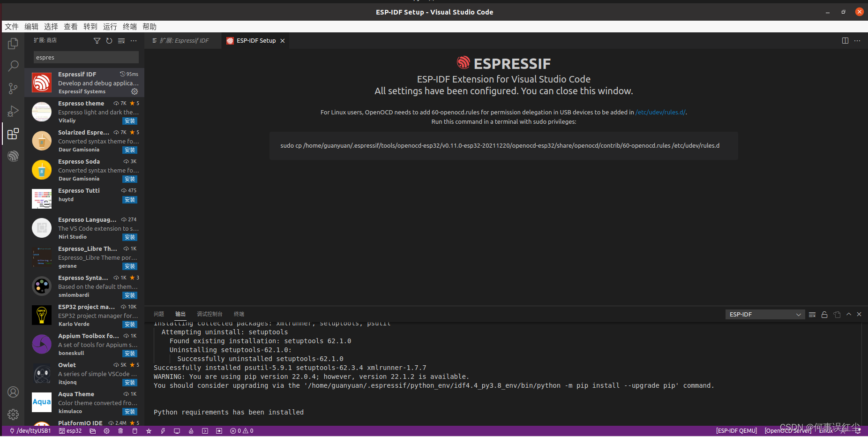This screenshot has width=868, height=437.
Task: Open 帮助 menu
Action: [150, 27]
